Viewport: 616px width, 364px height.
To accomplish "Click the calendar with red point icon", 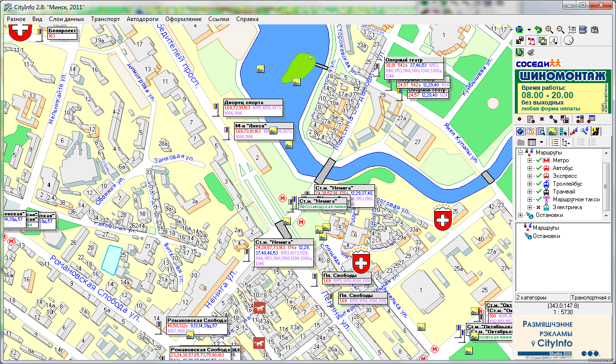I will click(x=591, y=119).
